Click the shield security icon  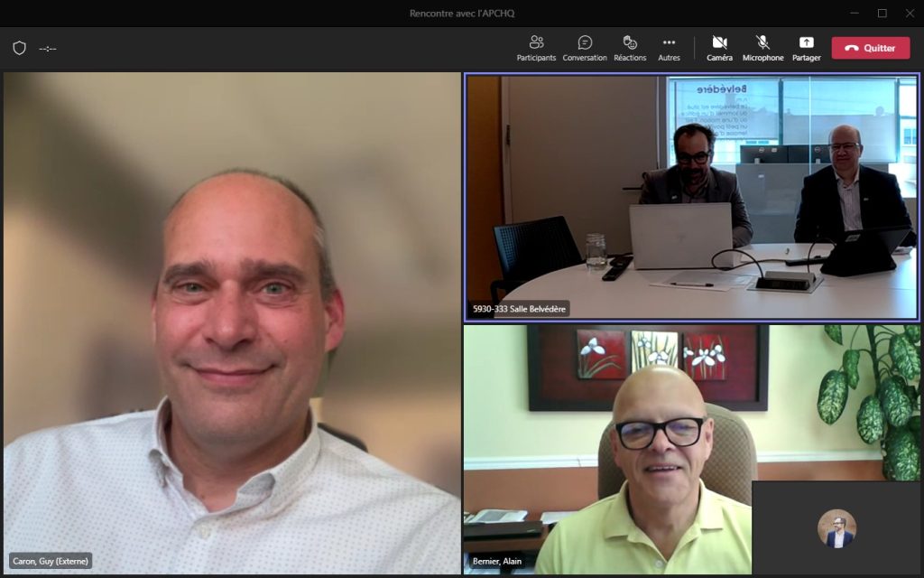(x=19, y=48)
